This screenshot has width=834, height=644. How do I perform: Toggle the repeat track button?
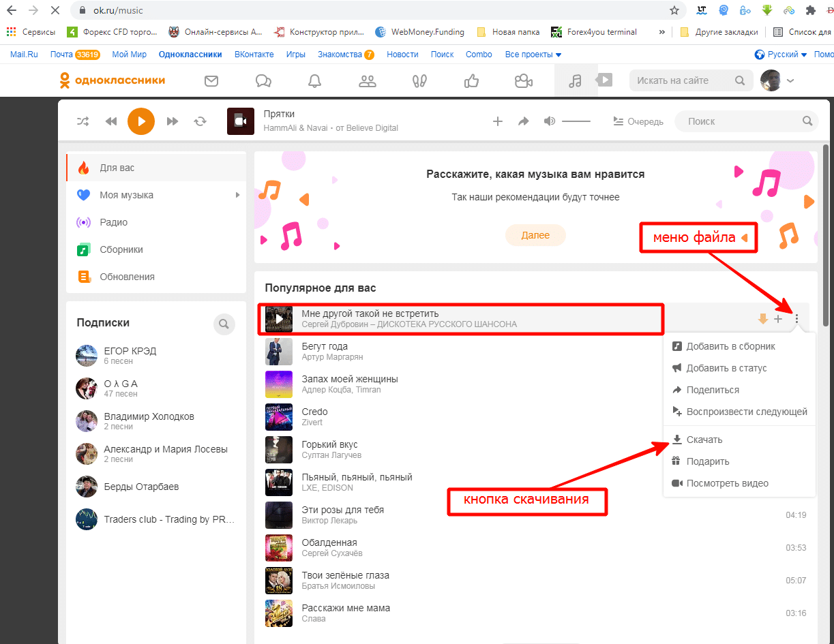(200, 121)
